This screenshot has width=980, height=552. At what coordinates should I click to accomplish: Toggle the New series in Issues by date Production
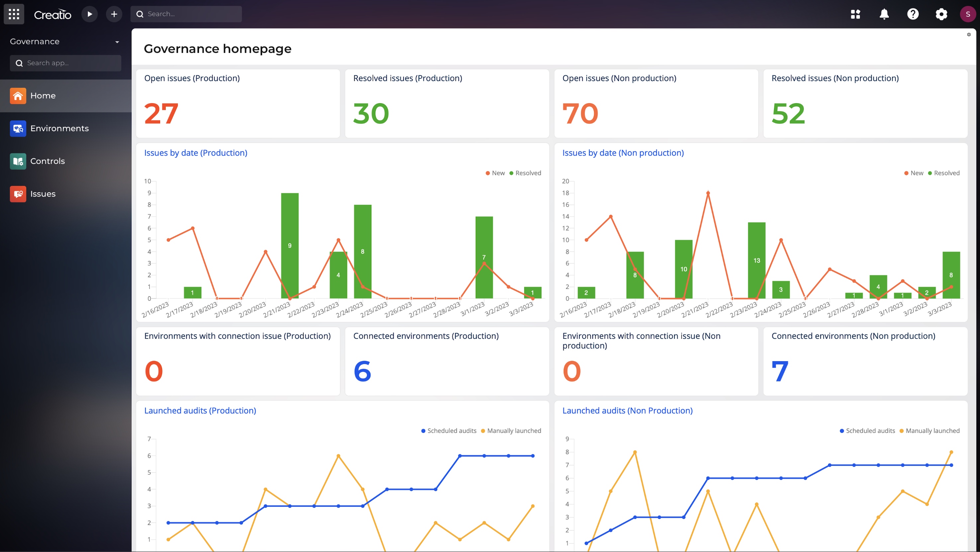click(495, 173)
